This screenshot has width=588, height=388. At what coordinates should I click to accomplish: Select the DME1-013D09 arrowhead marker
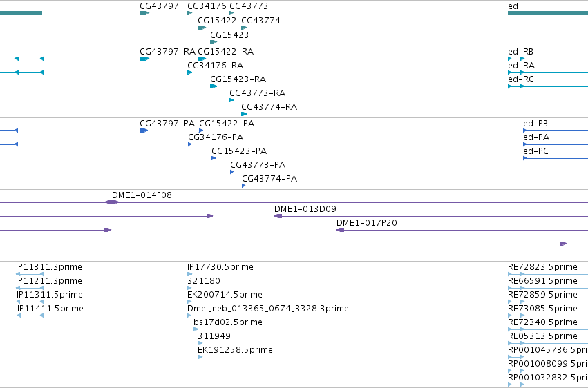coord(278,216)
